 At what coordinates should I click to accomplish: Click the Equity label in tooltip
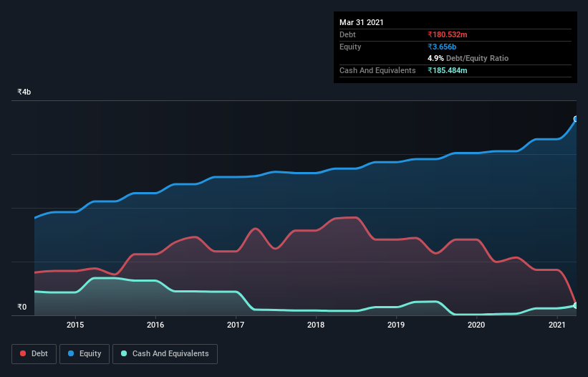click(350, 47)
